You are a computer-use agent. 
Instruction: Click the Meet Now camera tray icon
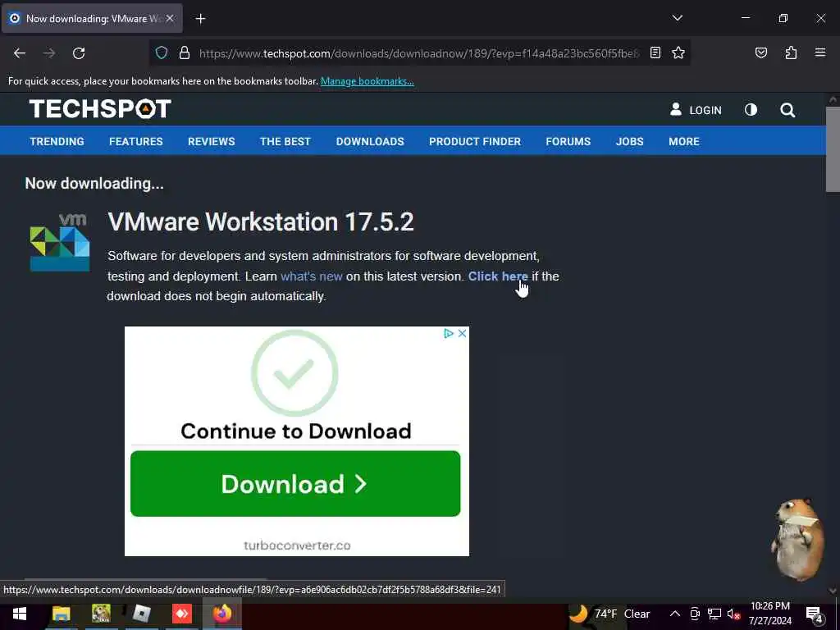pyautogui.click(x=695, y=614)
